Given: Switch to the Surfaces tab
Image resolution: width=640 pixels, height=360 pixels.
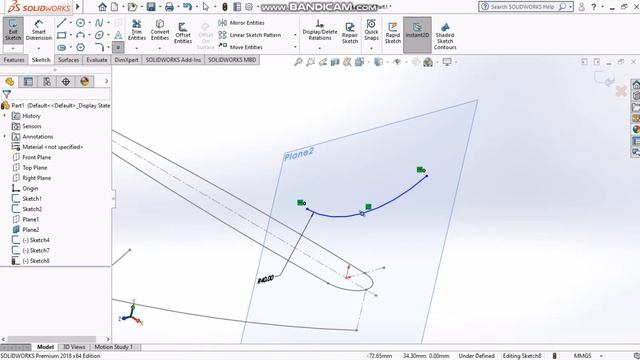Looking at the screenshot, I should 68,60.
